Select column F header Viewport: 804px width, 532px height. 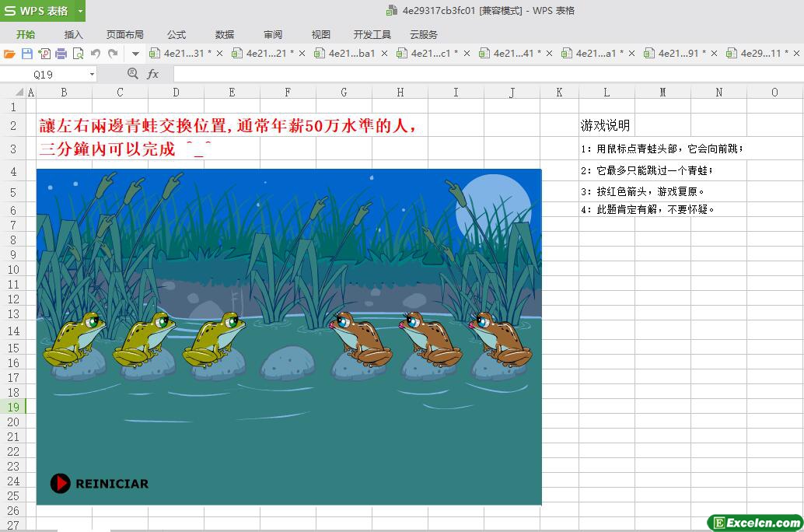(288, 92)
